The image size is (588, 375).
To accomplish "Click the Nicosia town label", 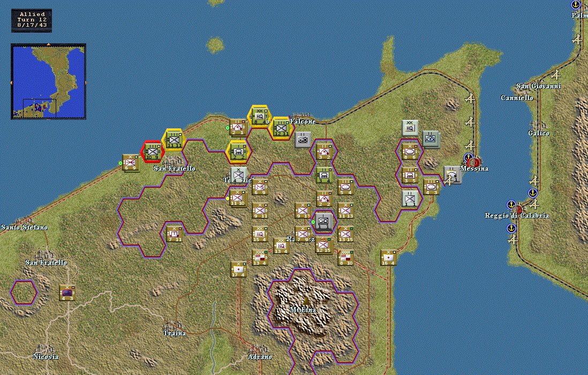I will [46, 357].
